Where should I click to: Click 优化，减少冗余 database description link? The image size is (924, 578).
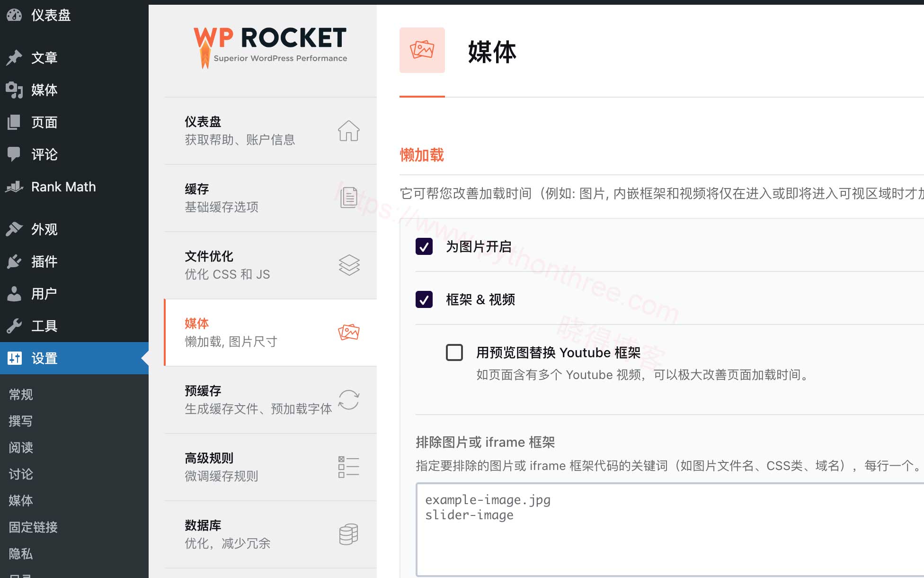pyautogui.click(x=226, y=543)
